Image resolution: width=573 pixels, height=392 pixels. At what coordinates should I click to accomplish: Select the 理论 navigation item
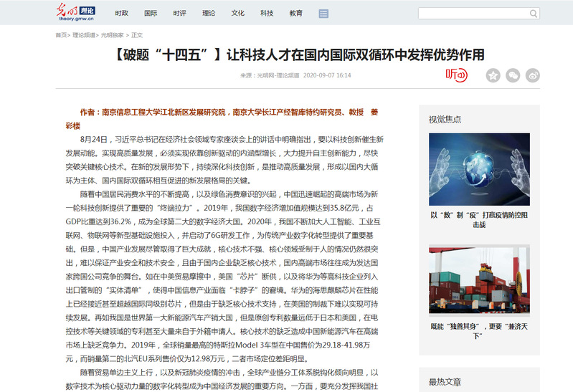(209, 14)
